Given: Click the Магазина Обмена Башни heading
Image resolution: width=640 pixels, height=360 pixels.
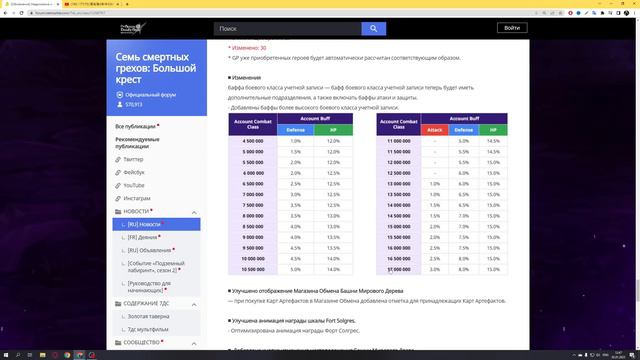Looking at the screenshot, I should click(x=317, y=291).
